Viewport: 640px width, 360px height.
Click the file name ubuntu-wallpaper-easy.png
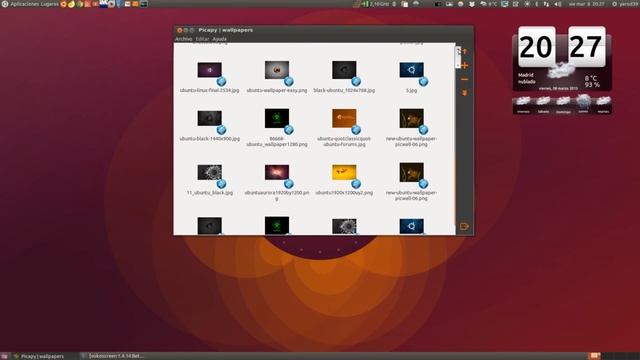coord(277,90)
